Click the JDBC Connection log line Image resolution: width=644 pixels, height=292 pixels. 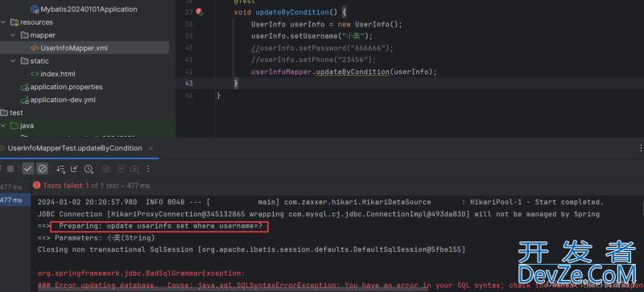318,214
